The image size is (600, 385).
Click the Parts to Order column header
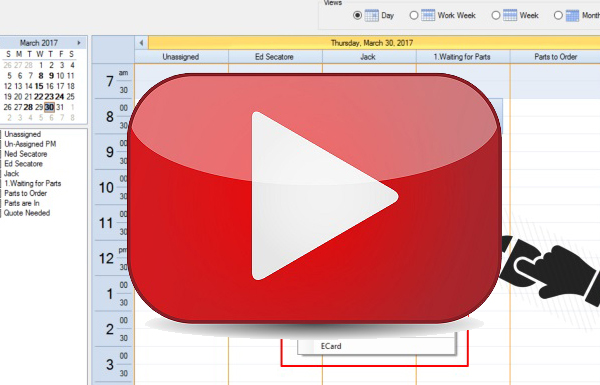click(555, 57)
